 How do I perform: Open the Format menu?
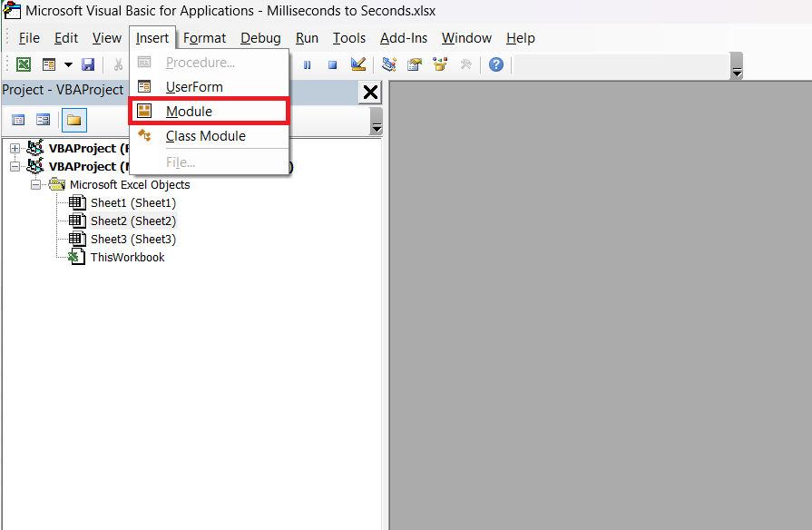point(204,38)
